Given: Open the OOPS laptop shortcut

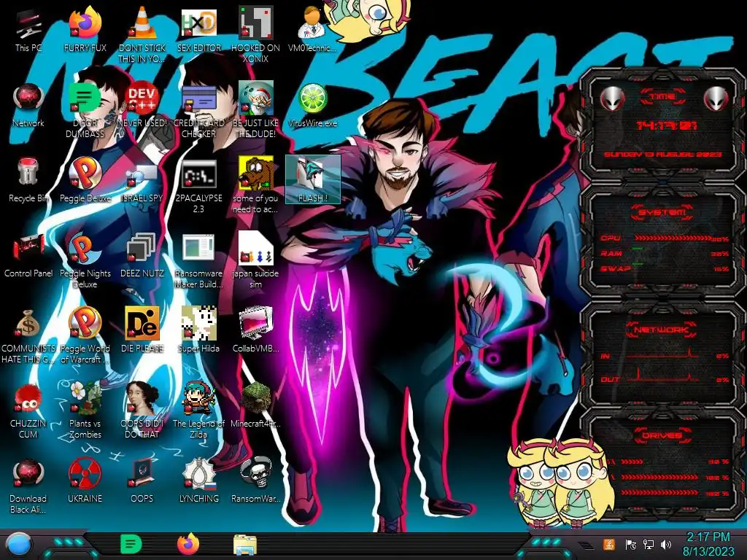Looking at the screenshot, I should point(142,481).
